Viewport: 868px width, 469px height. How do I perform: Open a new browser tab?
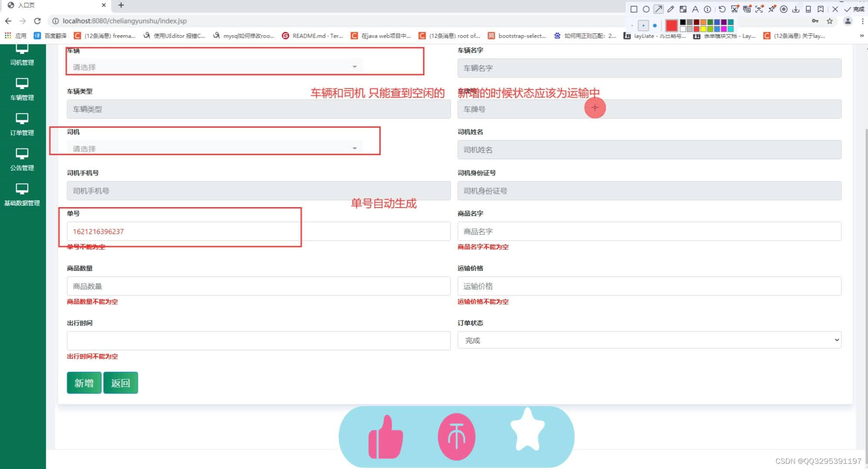point(121,5)
